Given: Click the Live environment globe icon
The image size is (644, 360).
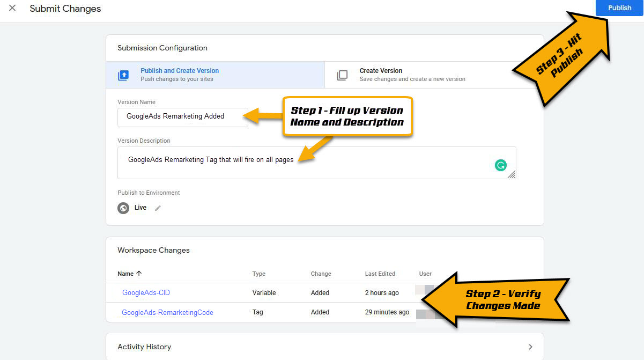Looking at the screenshot, I should pyautogui.click(x=123, y=208).
